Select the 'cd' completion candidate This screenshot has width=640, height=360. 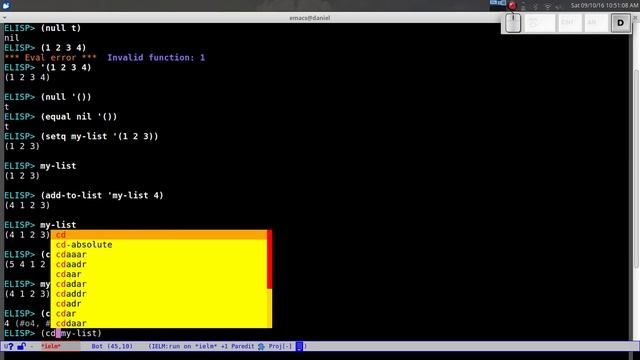(x=159, y=235)
